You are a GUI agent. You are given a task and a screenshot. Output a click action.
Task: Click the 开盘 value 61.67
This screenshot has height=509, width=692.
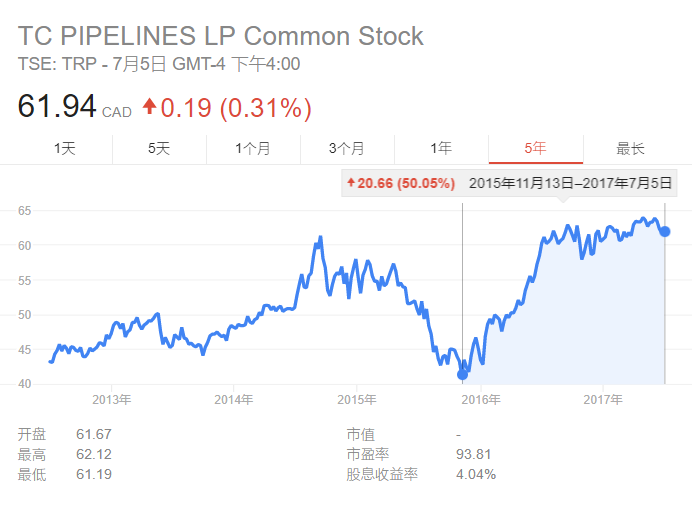pos(94,434)
